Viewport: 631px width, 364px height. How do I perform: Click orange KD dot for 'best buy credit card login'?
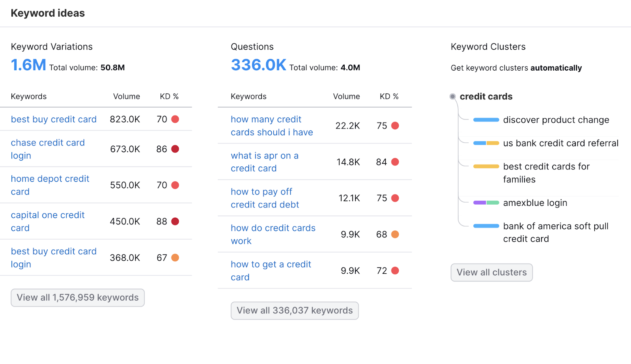[x=175, y=258]
